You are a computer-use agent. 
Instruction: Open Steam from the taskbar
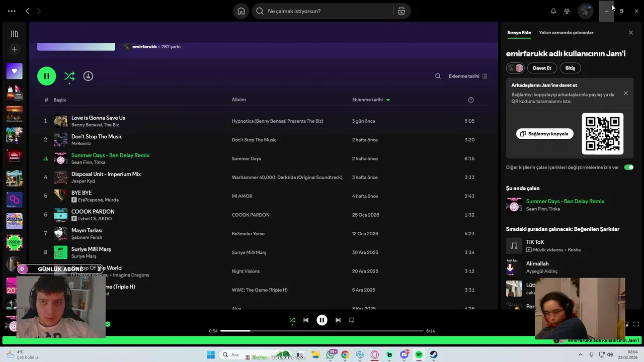(x=434, y=354)
